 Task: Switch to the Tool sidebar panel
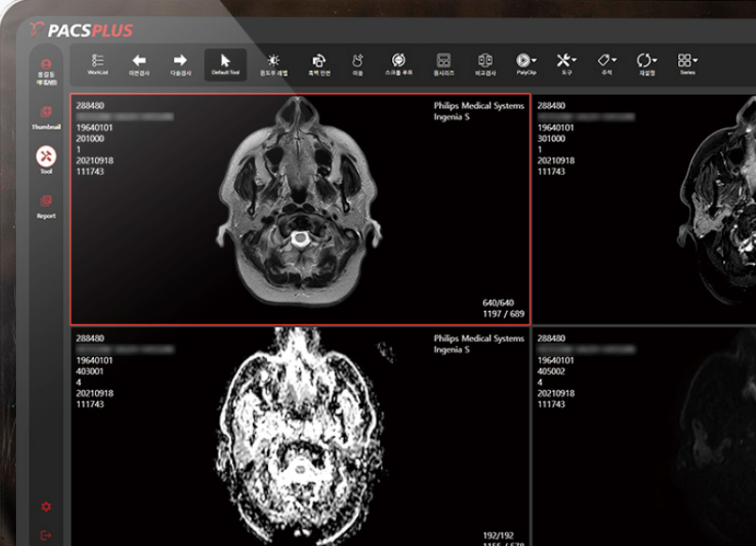(x=46, y=160)
